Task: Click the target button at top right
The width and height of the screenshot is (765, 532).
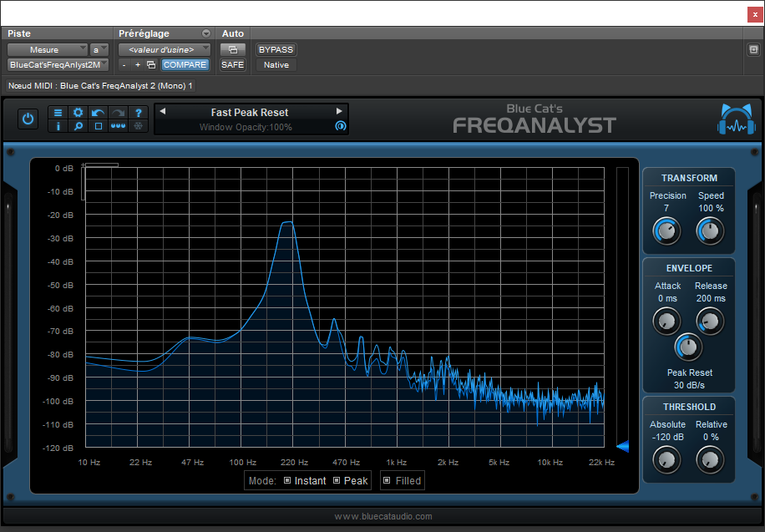Action: 753,50
